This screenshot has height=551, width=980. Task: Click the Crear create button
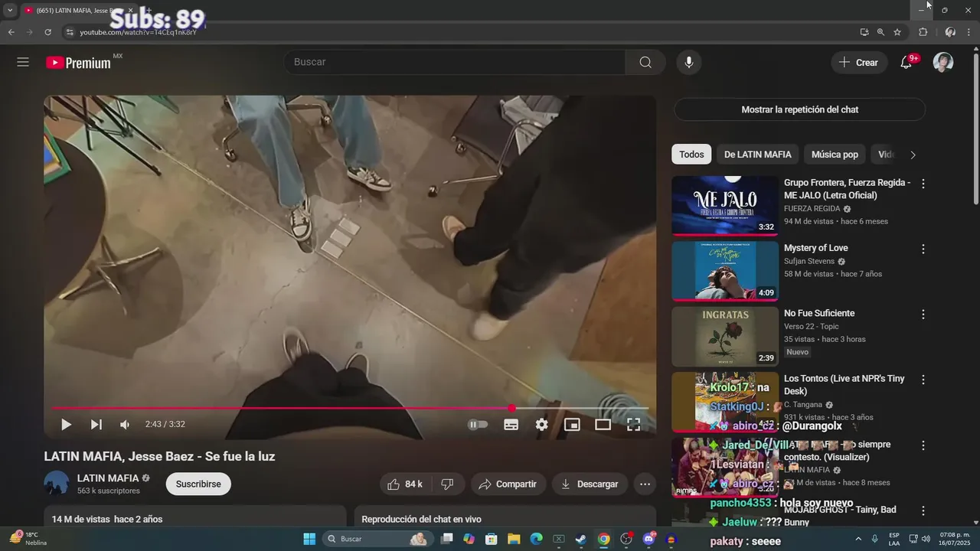click(859, 63)
